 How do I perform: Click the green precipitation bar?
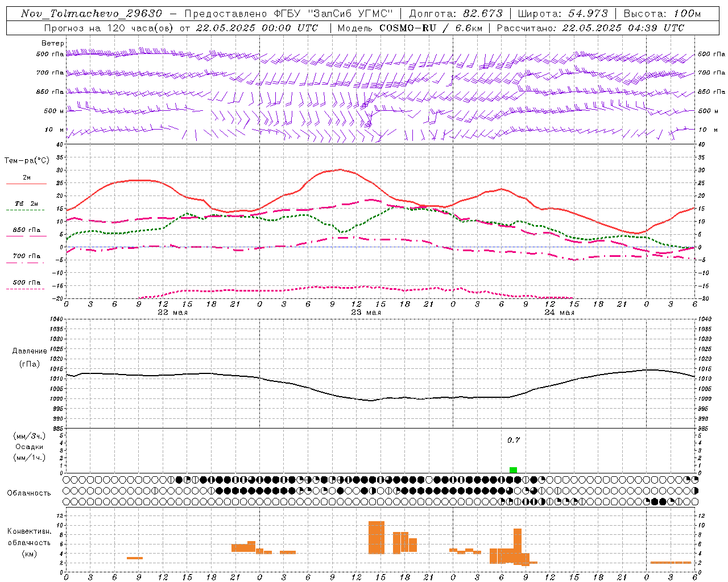(513, 470)
